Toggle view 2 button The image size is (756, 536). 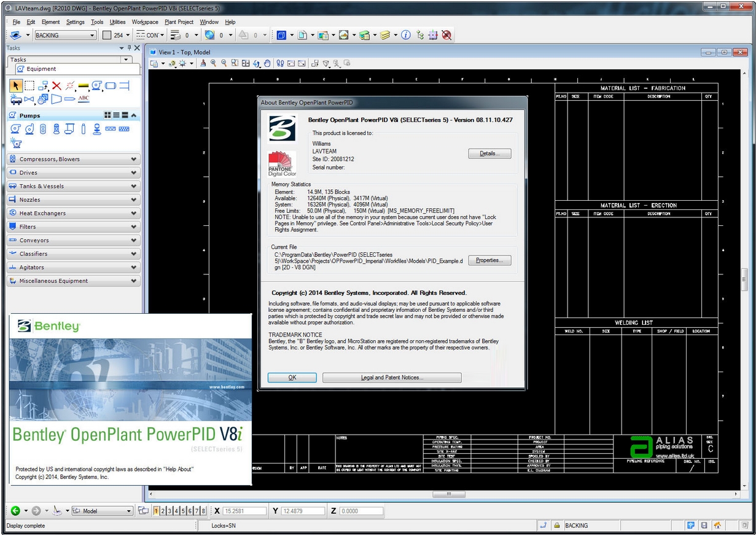[x=163, y=510]
